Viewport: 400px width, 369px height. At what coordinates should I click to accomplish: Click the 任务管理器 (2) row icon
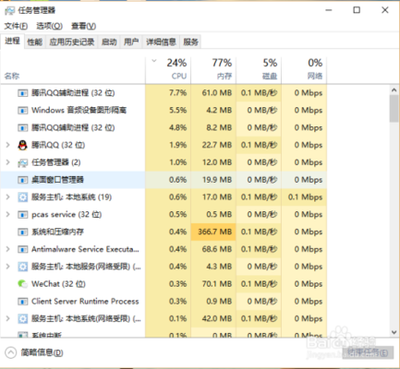[22, 163]
